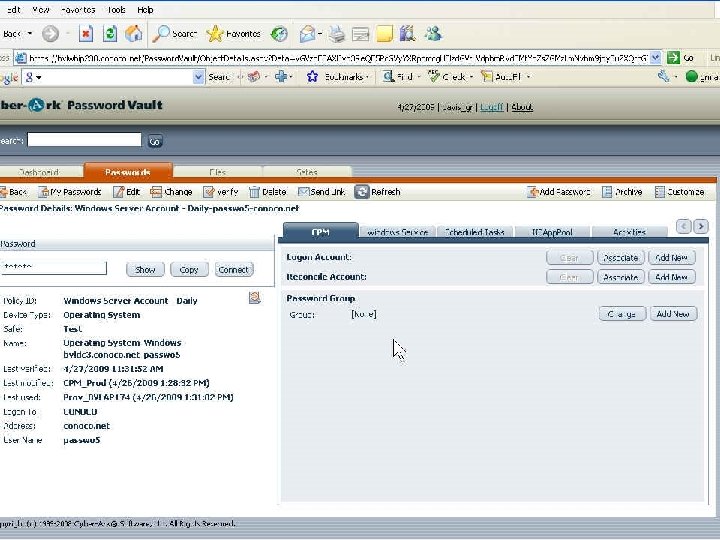
Task: Click the Copy password button
Action: click(189, 270)
